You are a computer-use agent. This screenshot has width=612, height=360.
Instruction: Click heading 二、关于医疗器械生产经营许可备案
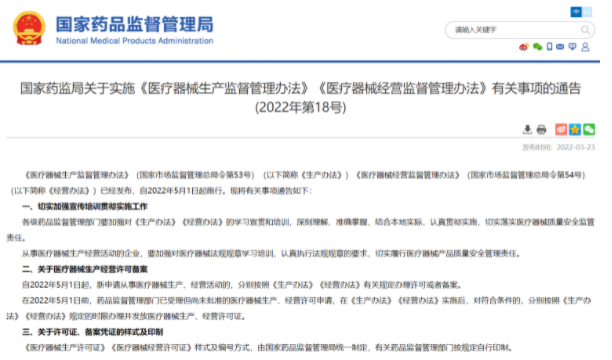[x=85, y=269]
